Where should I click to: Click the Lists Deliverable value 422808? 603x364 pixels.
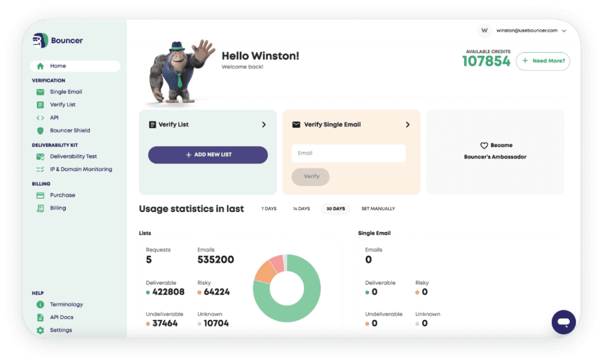pyautogui.click(x=169, y=292)
